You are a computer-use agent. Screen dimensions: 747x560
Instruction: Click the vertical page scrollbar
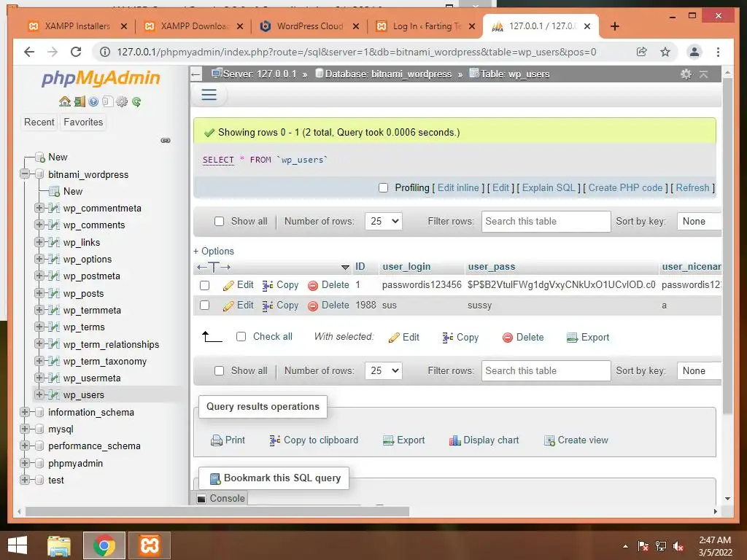tap(727, 248)
